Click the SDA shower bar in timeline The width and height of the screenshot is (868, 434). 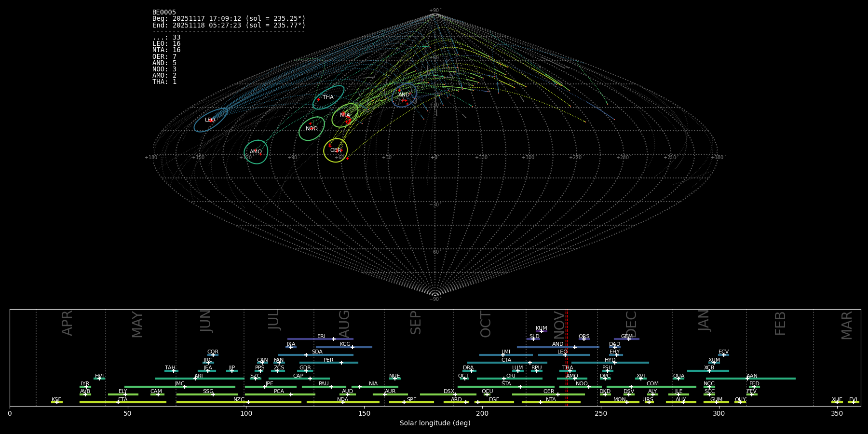pyautogui.click(x=315, y=355)
